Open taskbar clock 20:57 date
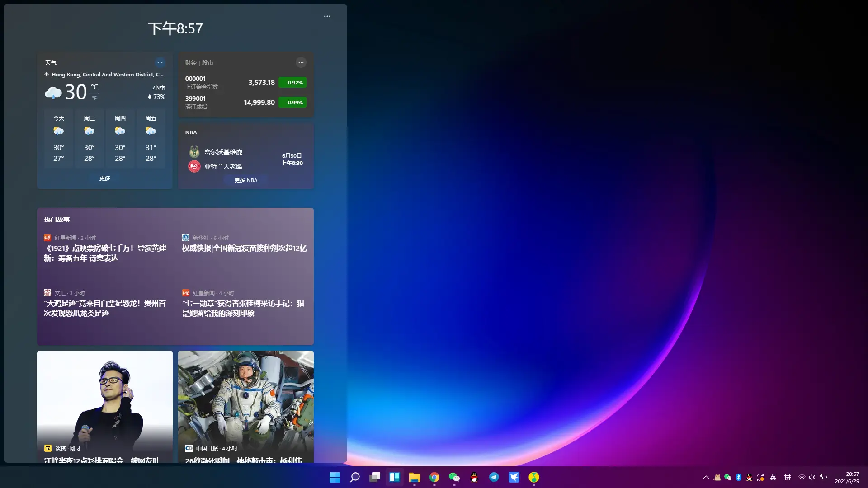 pyautogui.click(x=847, y=477)
